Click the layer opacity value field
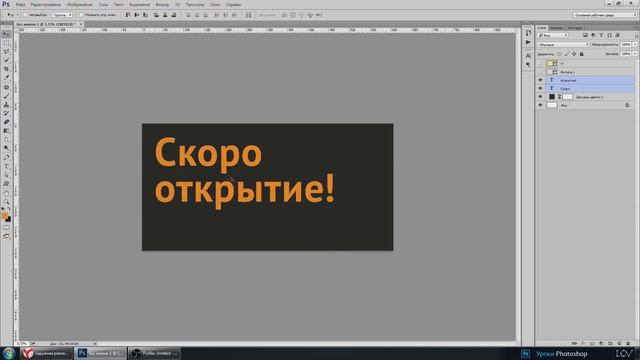Viewport: 640px width, 360px height. tap(626, 44)
